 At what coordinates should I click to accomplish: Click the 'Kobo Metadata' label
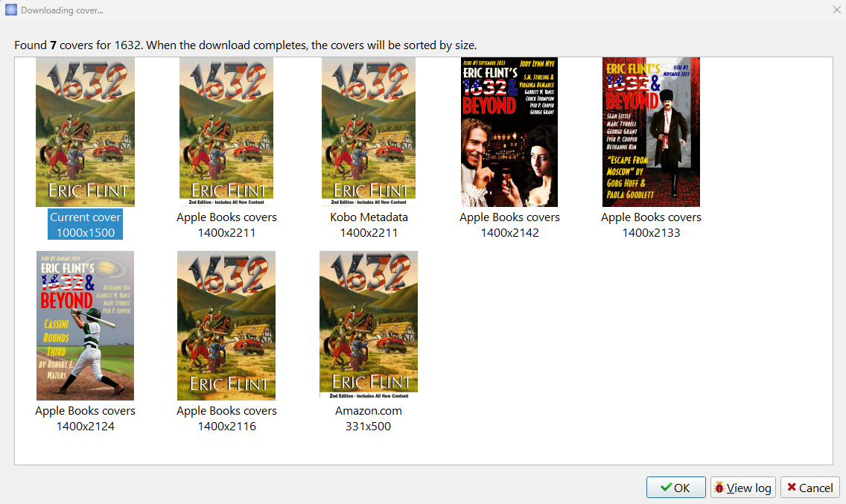coord(369,217)
